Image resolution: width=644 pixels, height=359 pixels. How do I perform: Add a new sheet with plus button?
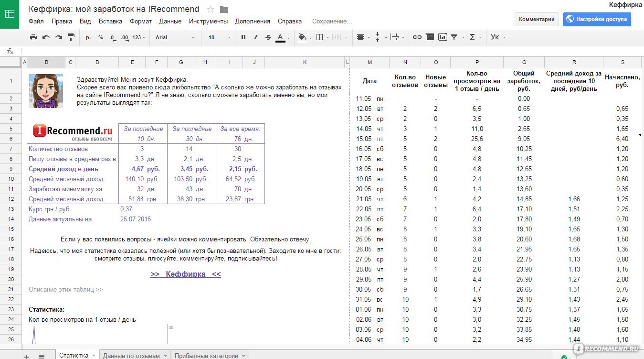click(27, 356)
